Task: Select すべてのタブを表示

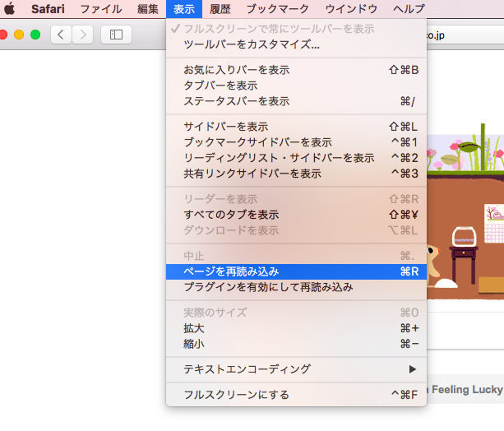Action: click(x=296, y=215)
